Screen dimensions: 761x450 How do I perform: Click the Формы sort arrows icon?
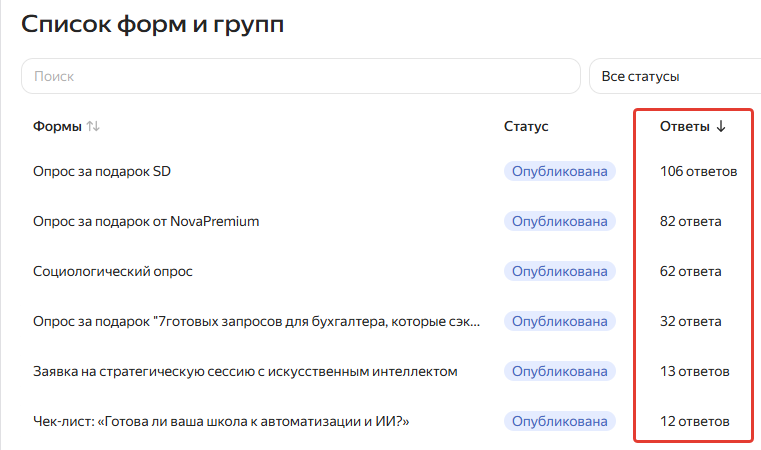point(93,126)
